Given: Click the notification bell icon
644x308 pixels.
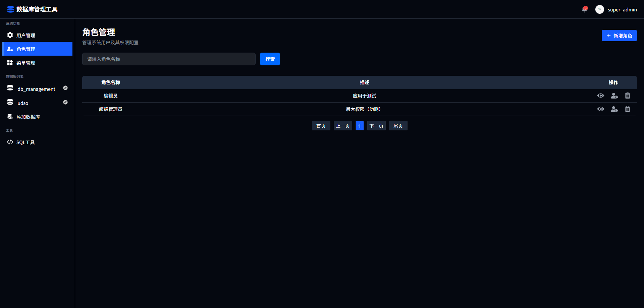Looking at the screenshot, I should click(x=584, y=9).
